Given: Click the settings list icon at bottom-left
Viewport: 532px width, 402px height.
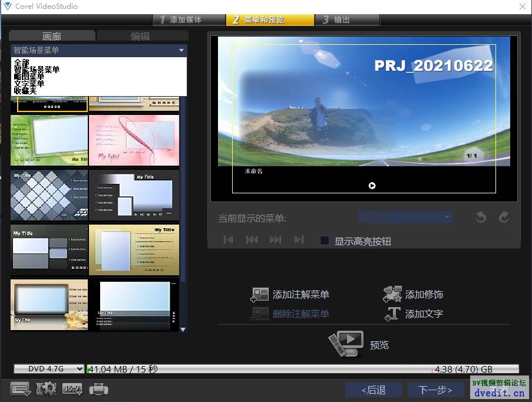Looking at the screenshot, I should click(21, 389).
